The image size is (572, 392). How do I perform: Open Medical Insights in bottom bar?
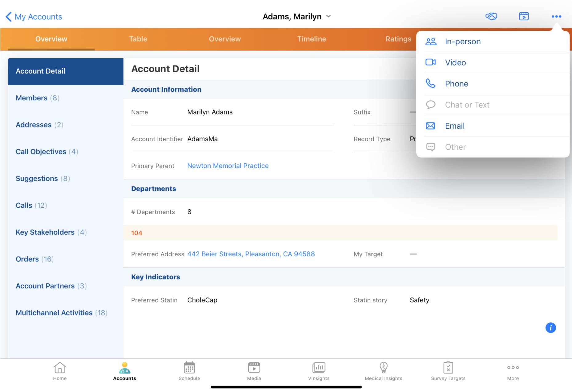point(383,371)
